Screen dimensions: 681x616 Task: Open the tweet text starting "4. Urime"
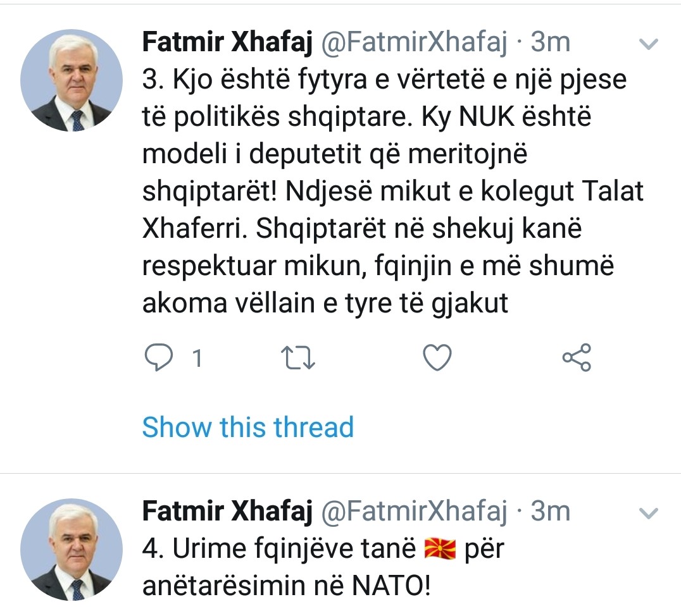coord(278,550)
